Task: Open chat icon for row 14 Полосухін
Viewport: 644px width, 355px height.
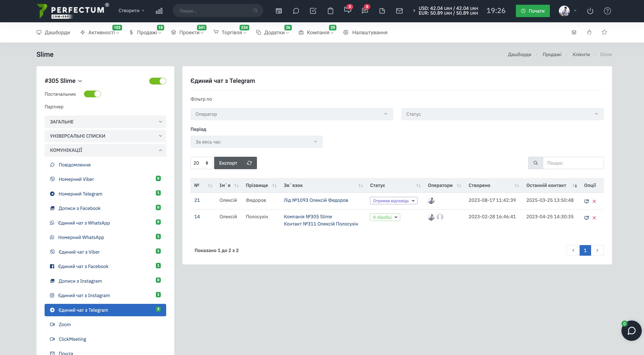Action: pos(587,218)
